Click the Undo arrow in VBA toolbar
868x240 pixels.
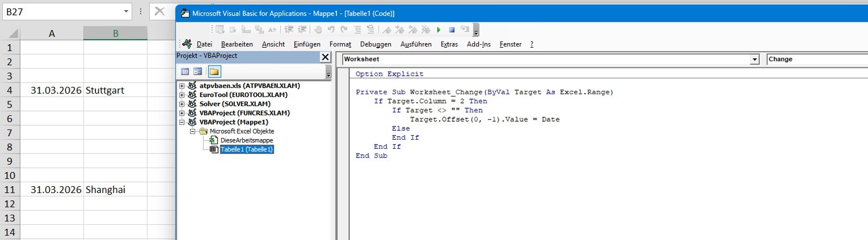point(331,30)
